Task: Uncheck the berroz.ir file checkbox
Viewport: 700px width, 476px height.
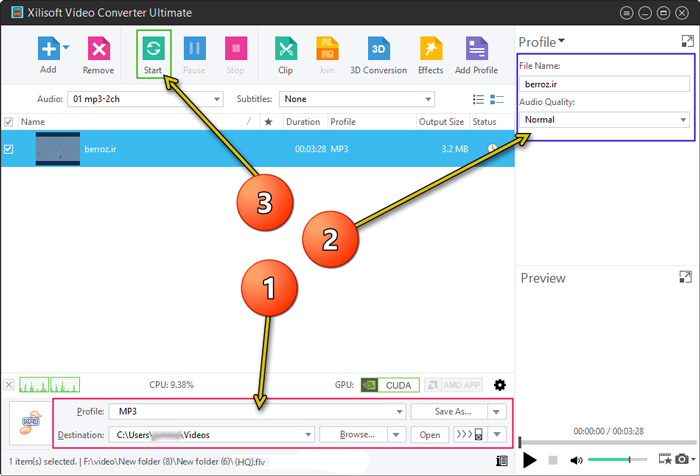Action: click(x=10, y=149)
